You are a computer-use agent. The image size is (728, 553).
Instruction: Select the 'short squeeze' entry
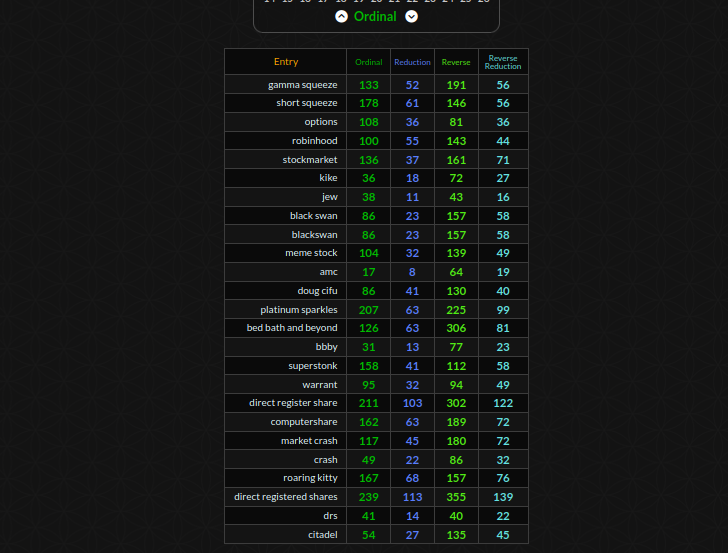click(x=307, y=103)
